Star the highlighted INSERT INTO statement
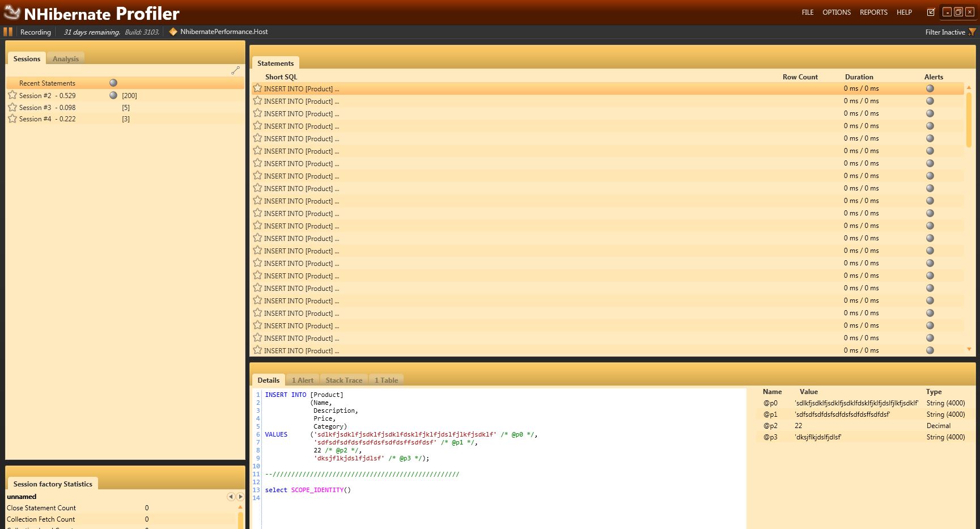The height and width of the screenshot is (529, 980). pyautogui.click(x=257, y=88)
